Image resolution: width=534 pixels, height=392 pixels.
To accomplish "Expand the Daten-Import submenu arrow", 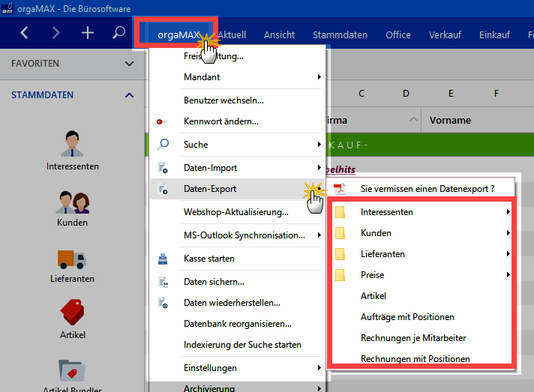I will point(319,167).
